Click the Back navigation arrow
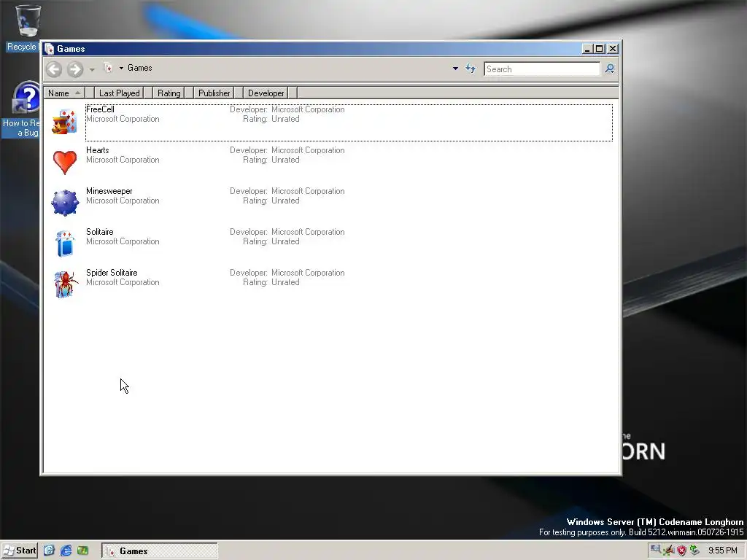 [x=54, y=69]
